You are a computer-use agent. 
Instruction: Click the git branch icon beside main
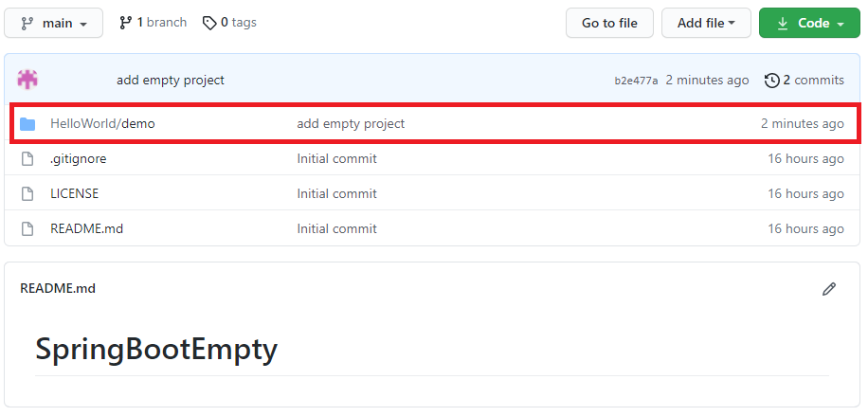click(27, 24)
